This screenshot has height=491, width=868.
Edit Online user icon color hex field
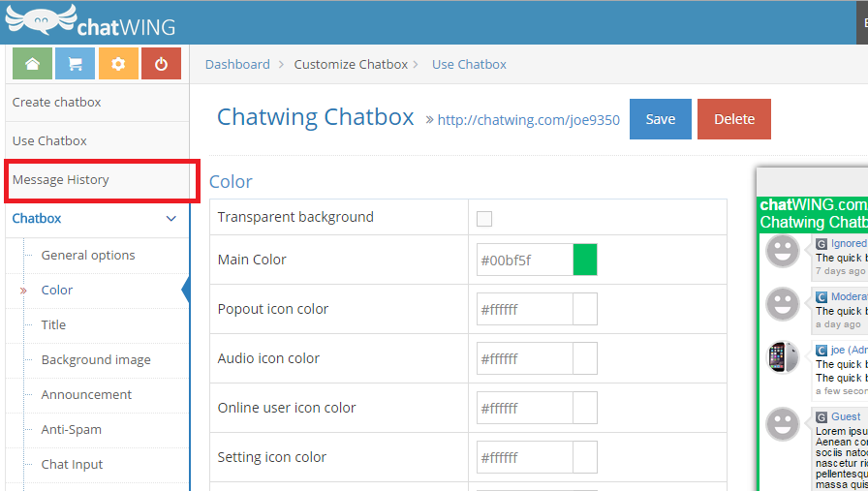click(525, 408)
